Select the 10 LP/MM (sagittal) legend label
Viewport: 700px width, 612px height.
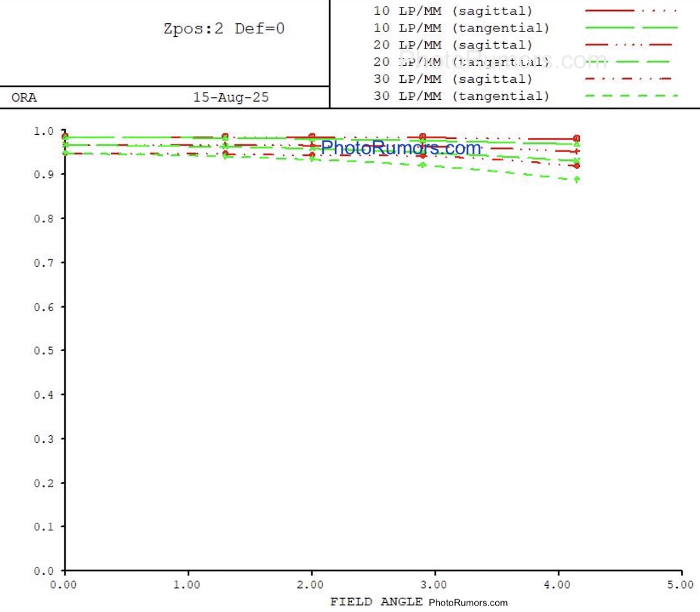(x=453, y=11)
